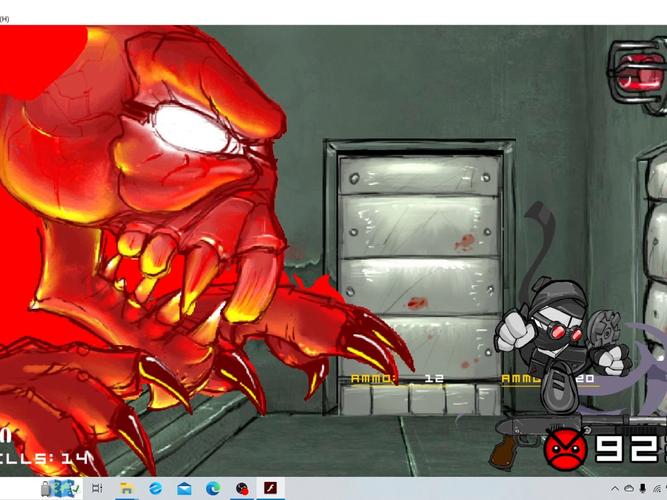This screenshot has height=500, width=667.
Task: Open the microphone tray icon
Action: (x=643, y=489)
